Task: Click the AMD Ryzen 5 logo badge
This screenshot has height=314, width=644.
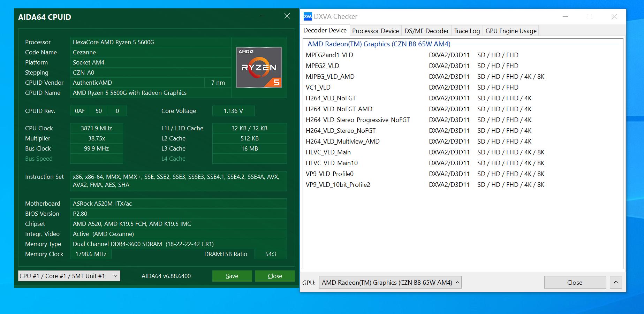Action: 259,67
